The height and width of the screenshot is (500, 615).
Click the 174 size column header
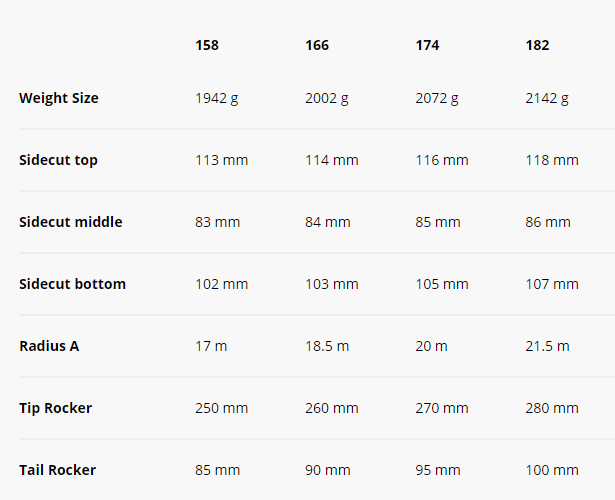427,45
